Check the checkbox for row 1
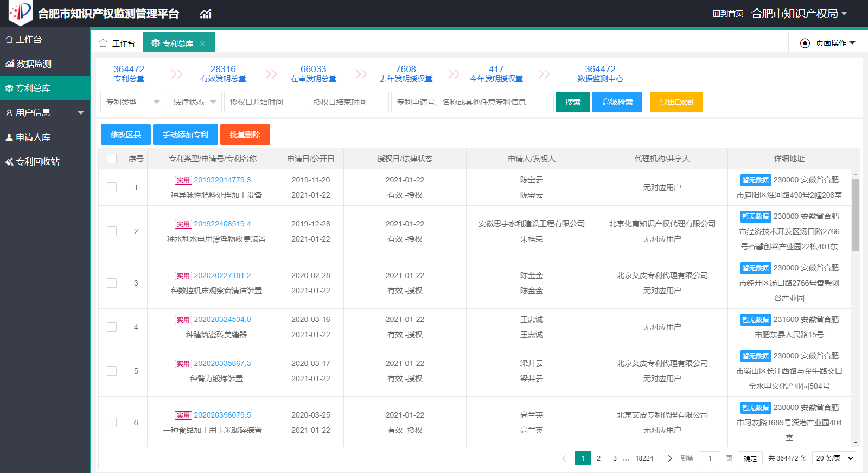Image resolution: width=868 pixels, height=473 pixels. click(x=112, y=187)
